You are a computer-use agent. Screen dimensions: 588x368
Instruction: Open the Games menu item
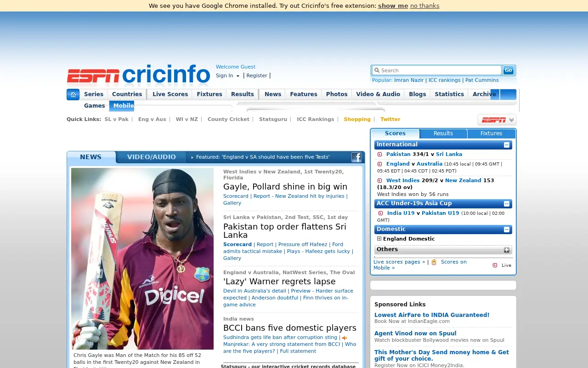click(95, 106)
